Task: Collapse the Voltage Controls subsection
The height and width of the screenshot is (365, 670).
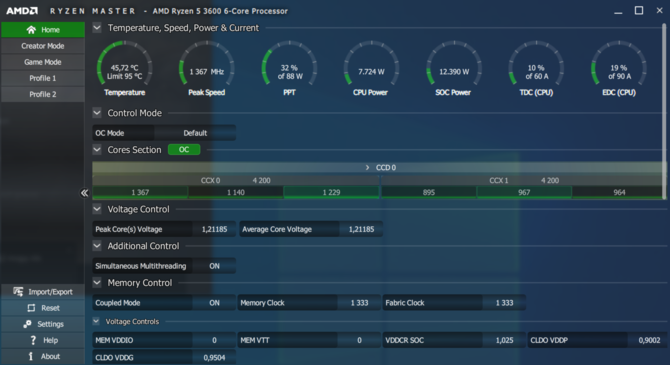Action: tap(96, 321)
